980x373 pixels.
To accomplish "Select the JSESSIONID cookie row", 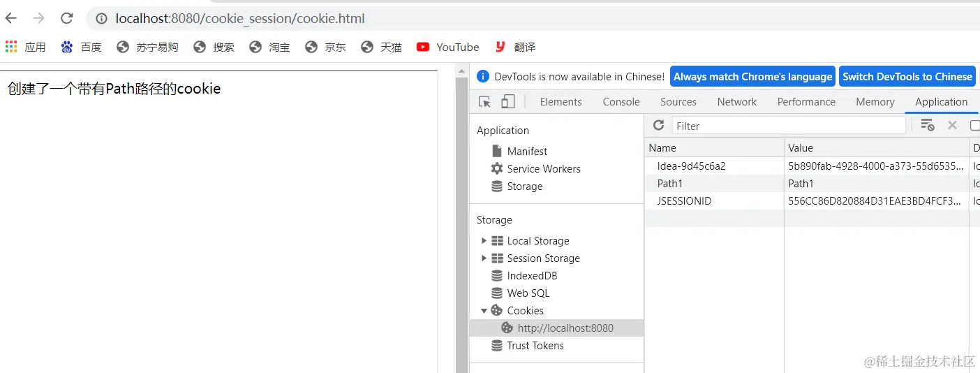I will pyautogui.click(x=812, y=200).
